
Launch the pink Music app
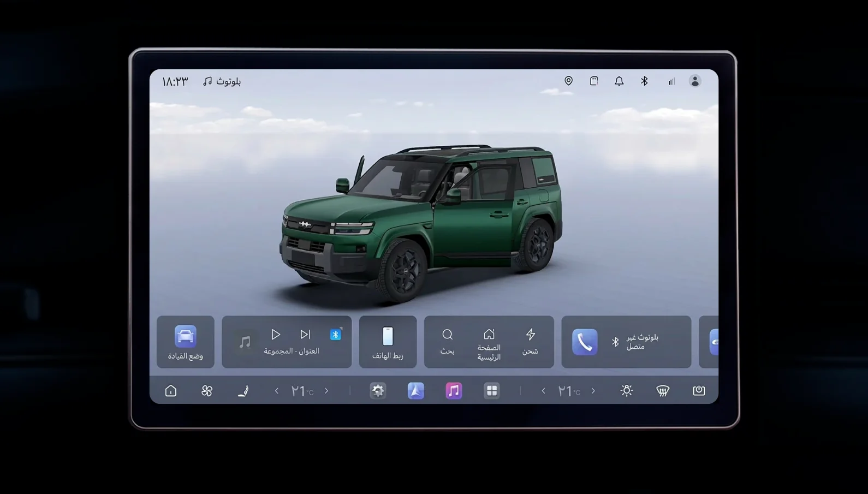click(x=454, y=391)
